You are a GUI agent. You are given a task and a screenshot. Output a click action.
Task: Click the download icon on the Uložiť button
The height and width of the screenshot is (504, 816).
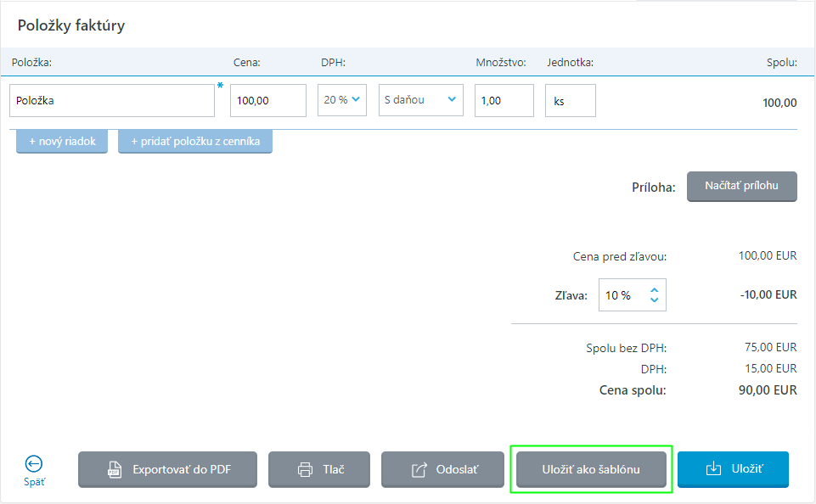pyautogui.click(x=713, y=469)
